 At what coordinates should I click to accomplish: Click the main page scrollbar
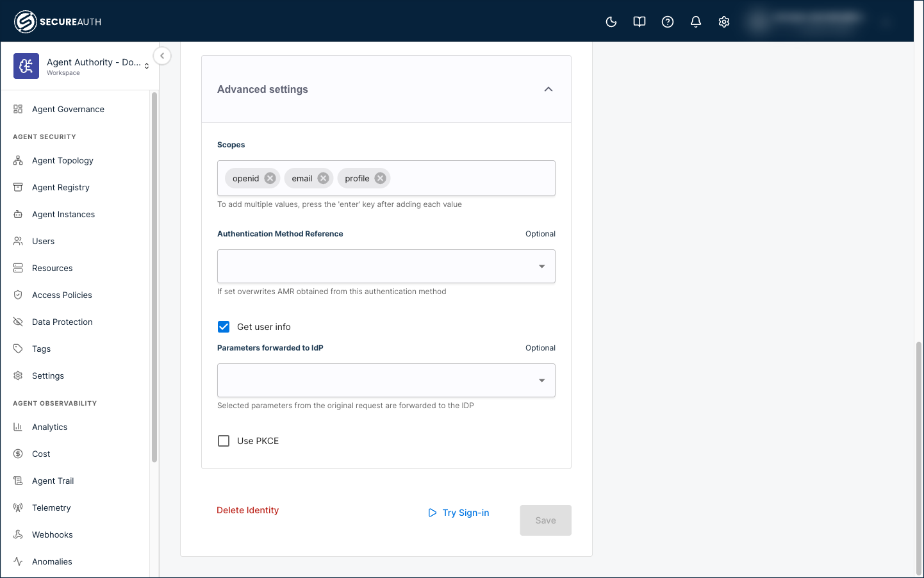pyautogui.click(x=919, y=458)
